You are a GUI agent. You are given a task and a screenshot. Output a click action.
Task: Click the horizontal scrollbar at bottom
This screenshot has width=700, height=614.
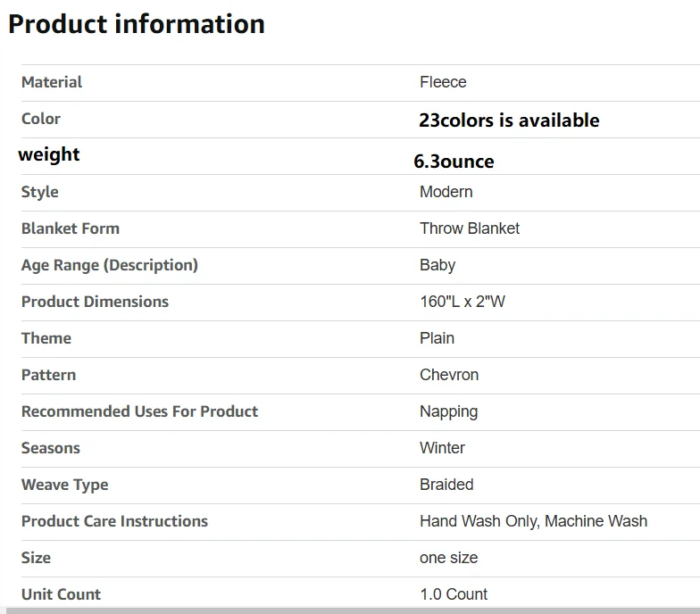(353, 610)
